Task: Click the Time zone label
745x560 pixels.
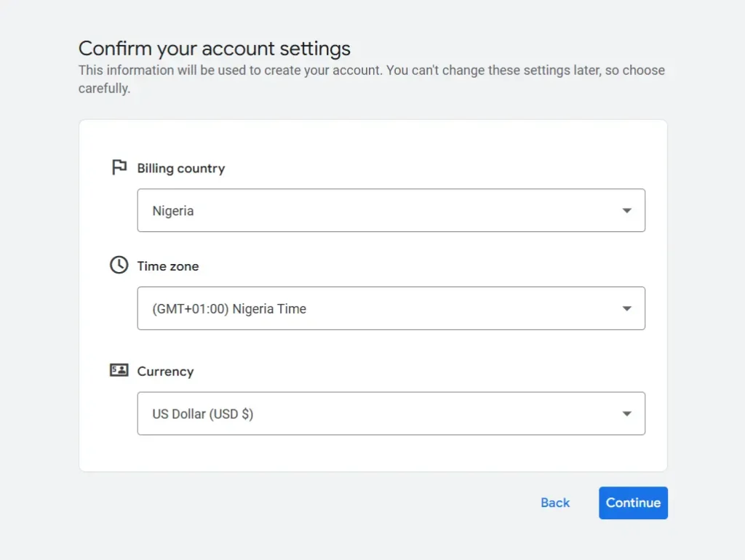Action: 167,266
